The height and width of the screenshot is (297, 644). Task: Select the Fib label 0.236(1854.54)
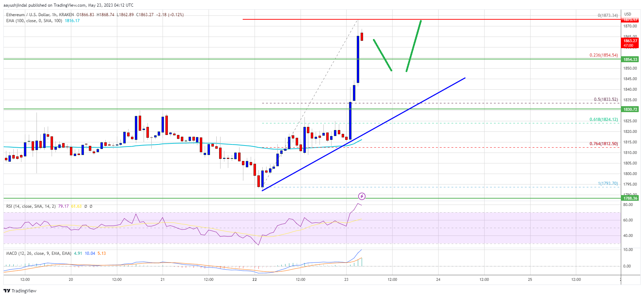(604, 55)
